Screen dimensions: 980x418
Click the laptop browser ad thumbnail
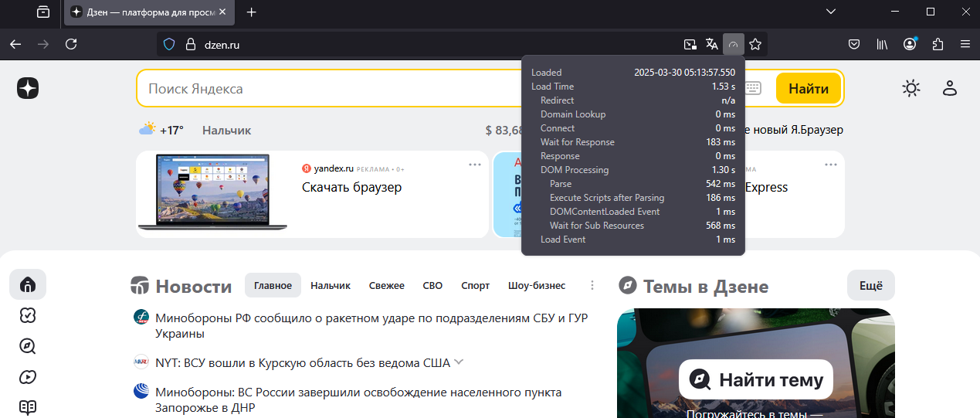(212, 192)
